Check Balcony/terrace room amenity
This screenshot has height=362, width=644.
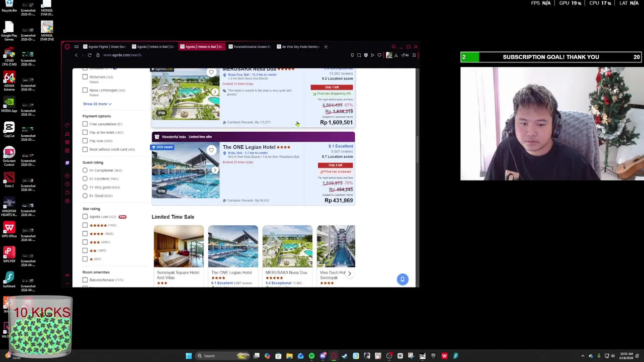[85, 280]
